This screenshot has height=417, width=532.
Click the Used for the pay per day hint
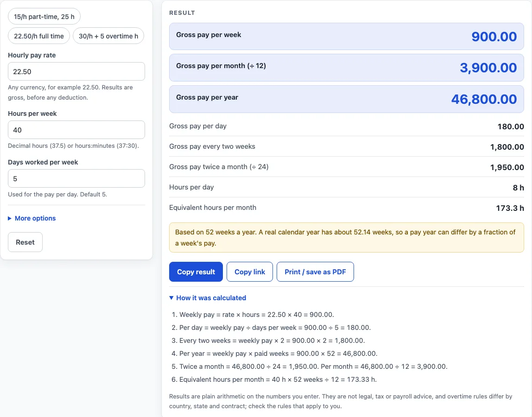(x=57, y=195)
